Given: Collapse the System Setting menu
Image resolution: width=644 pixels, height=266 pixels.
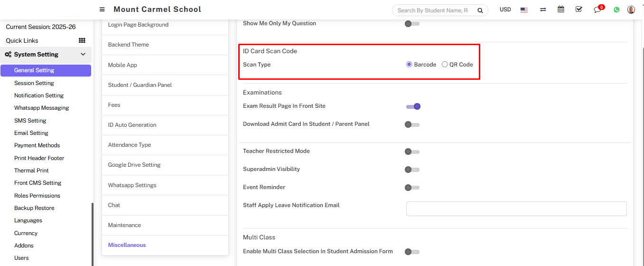Looking at the screenshot, I should (83, 55).
